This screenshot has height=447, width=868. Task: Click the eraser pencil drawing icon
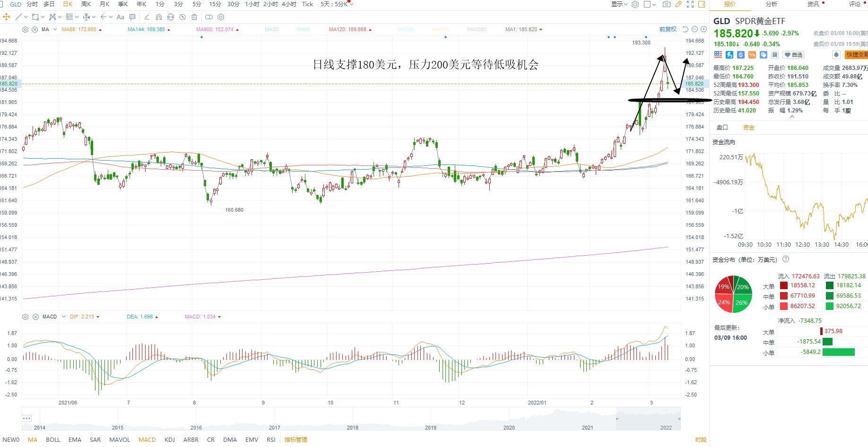pos(147,17)
